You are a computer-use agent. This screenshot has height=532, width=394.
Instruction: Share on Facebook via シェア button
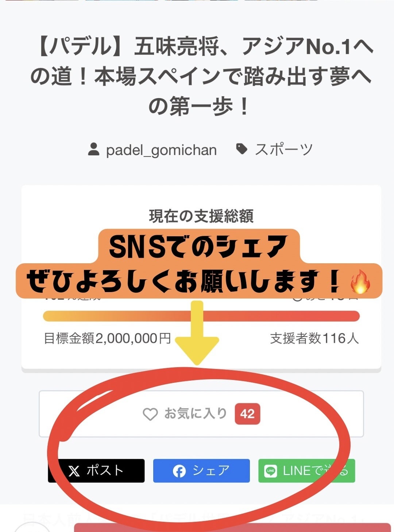[x=201, y=471]
